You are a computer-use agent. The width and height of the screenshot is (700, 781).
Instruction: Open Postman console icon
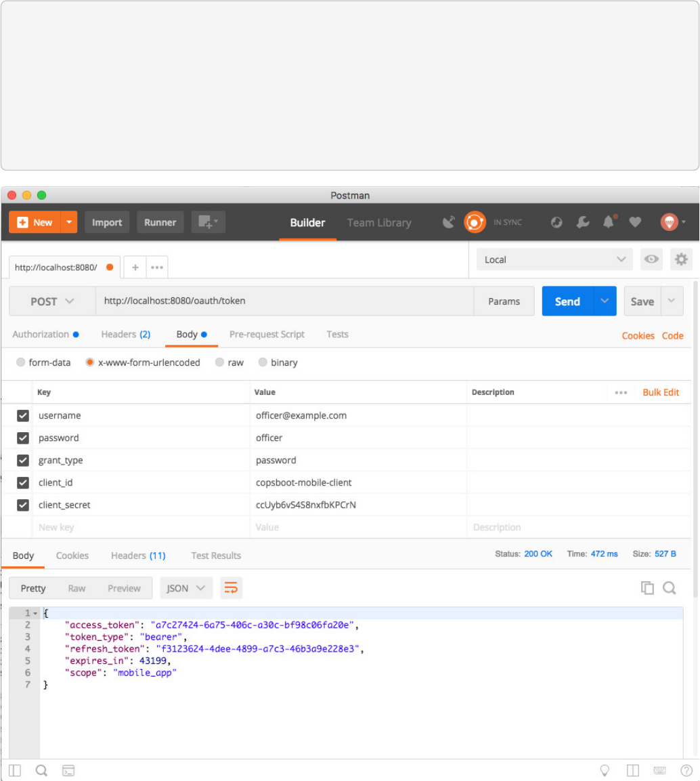tap(68, 771)
